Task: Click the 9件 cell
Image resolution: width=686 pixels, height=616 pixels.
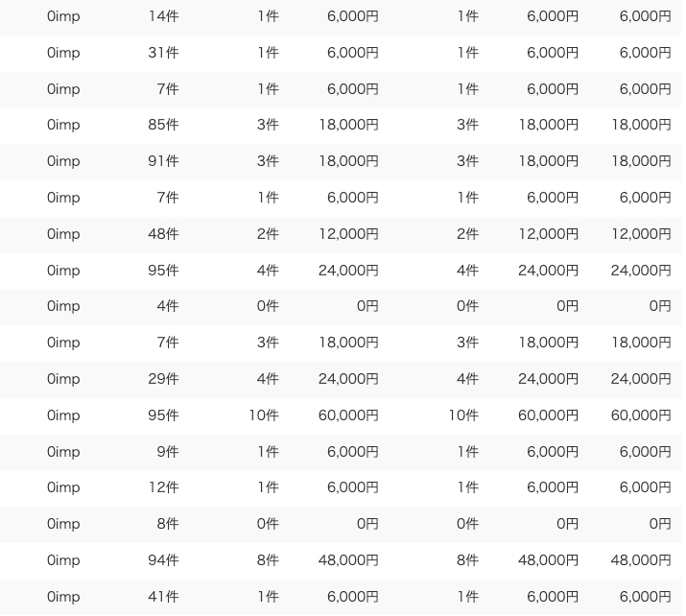Action: click(x=168, y=452)
